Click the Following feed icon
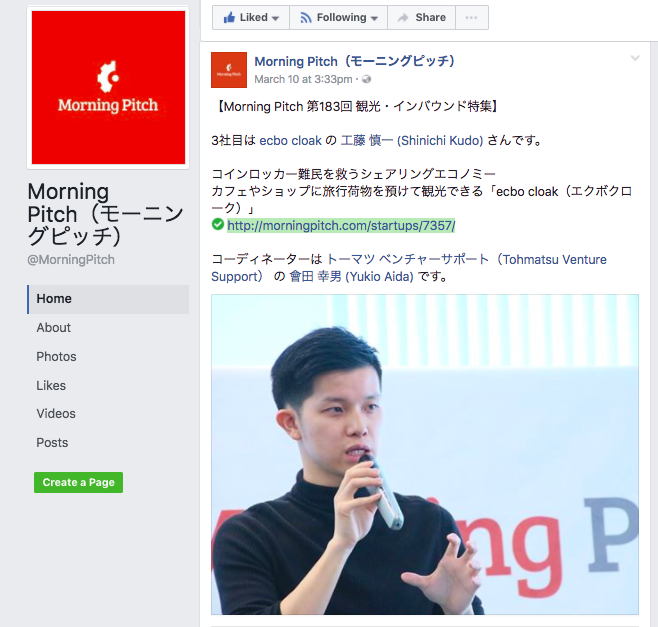 tap(306, 18)
